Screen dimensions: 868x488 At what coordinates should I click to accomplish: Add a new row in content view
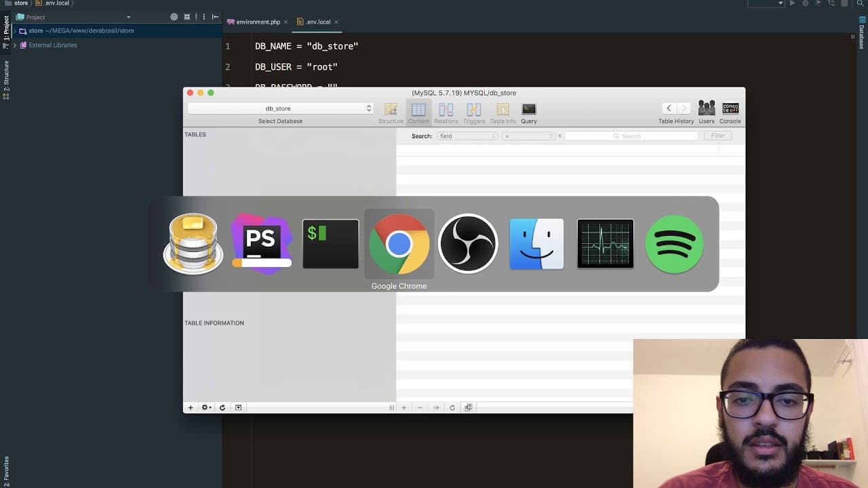click(404, 407)
